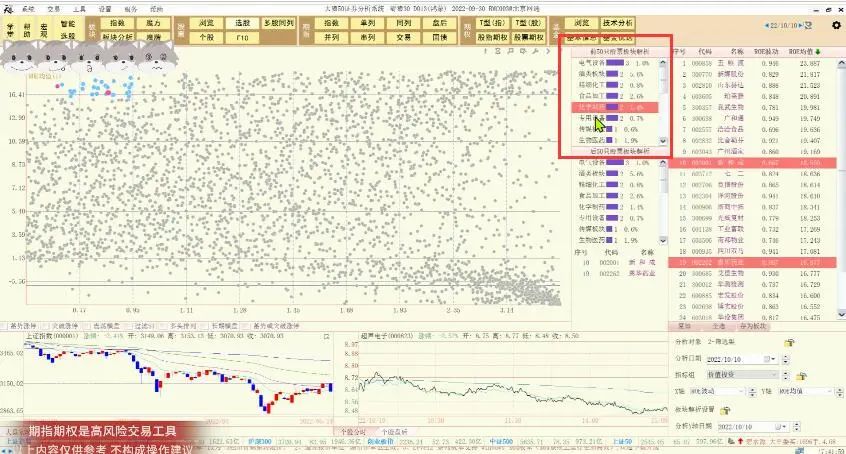Toggle the 长期横盘 checkbox
The height and width of the screenshot is (454, 846).
[x=206, y=326]
